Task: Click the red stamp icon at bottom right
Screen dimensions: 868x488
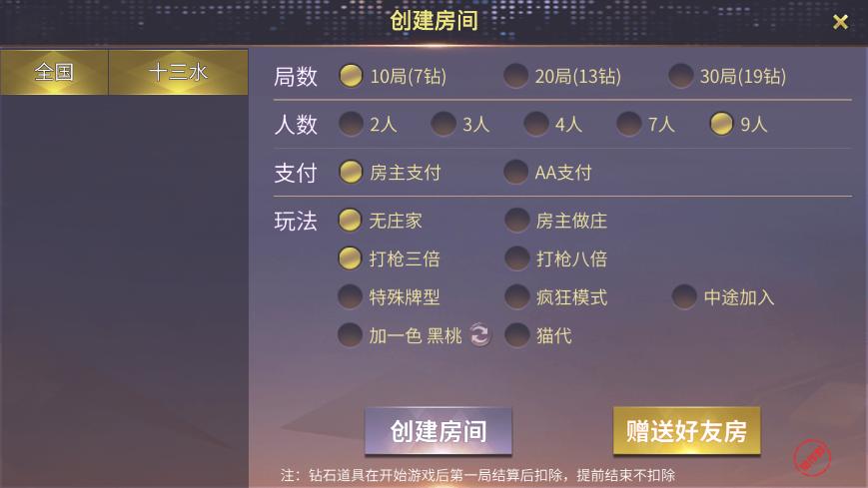Action: [x=812, y=458]
